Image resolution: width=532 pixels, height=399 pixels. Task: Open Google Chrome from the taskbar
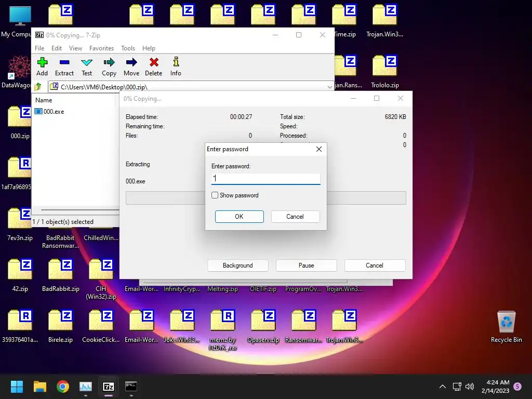(63, 387)
